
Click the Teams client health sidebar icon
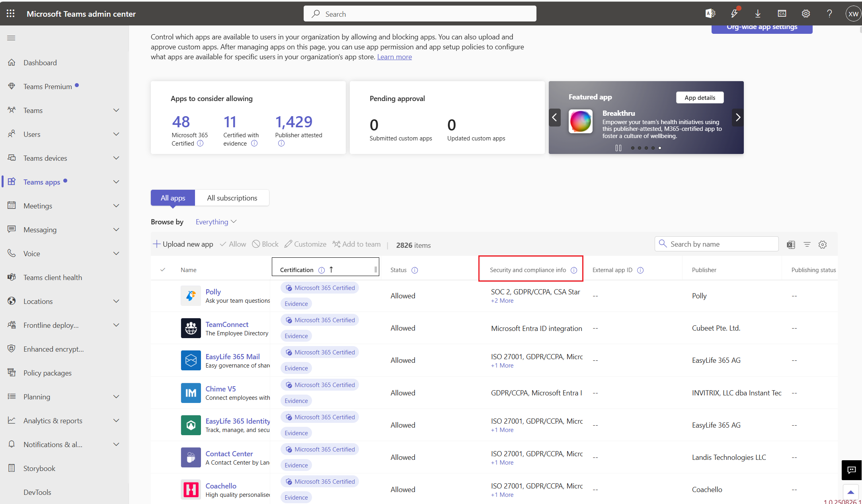tap(12, 277)
